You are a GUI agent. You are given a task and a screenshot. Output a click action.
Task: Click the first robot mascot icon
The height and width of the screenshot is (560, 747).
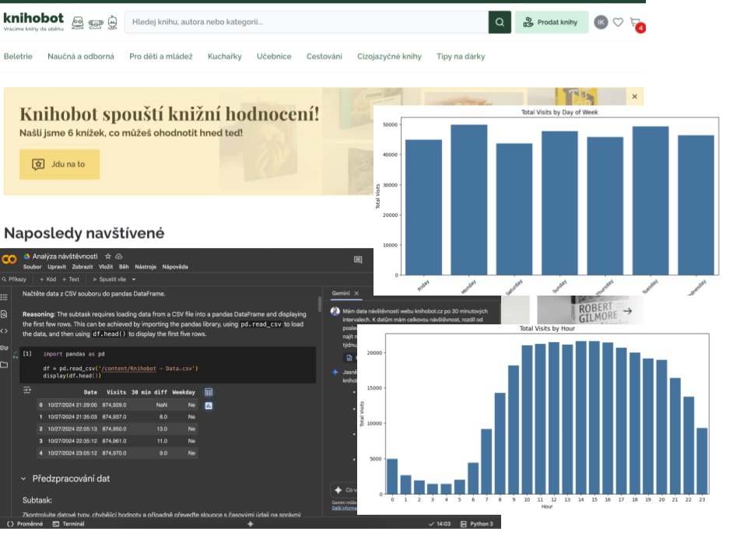[x=78, y=23]
